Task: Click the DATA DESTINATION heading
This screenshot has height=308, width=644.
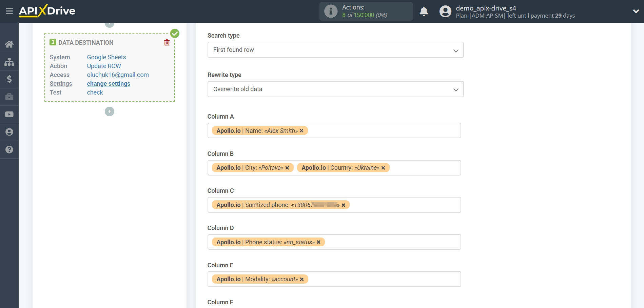Action: click(x=86, y=43)
